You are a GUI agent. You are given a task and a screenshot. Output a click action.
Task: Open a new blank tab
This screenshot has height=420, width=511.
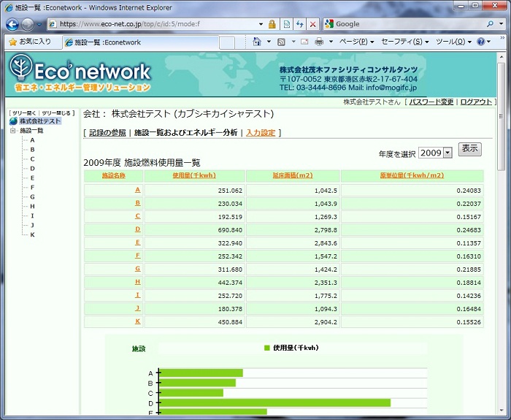point(227,42)
